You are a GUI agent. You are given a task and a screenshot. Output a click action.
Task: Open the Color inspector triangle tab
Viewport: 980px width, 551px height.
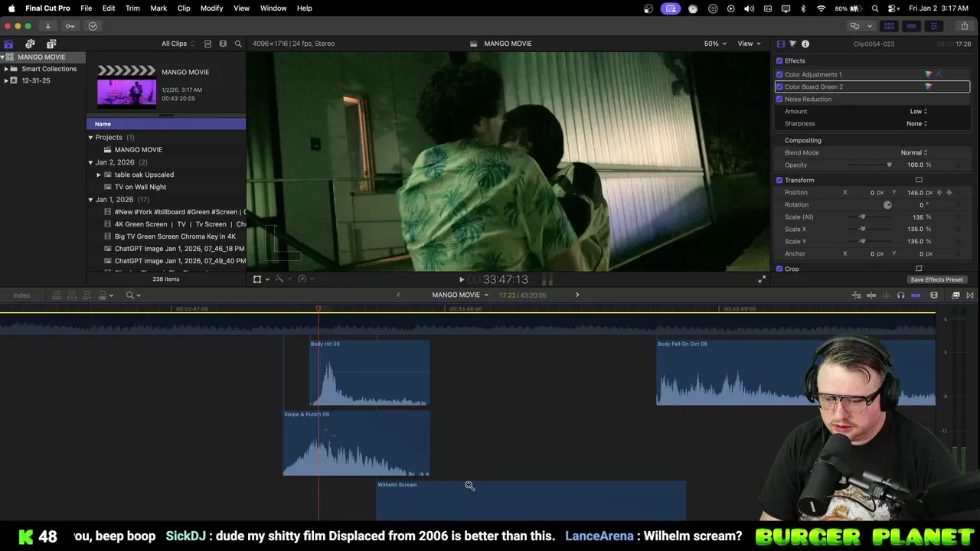(793, 44)
